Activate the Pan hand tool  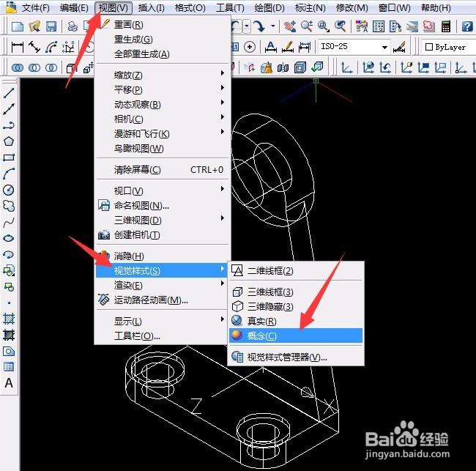click(290, 26)
